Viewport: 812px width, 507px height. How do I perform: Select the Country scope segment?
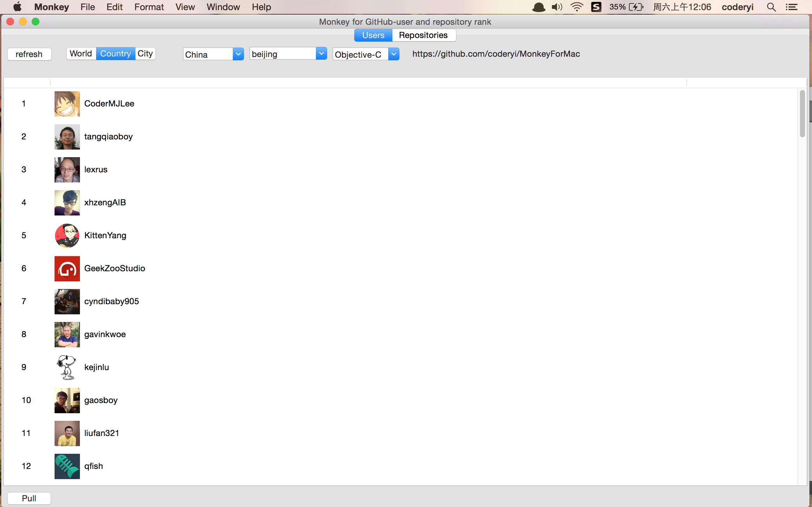point(115,54)
